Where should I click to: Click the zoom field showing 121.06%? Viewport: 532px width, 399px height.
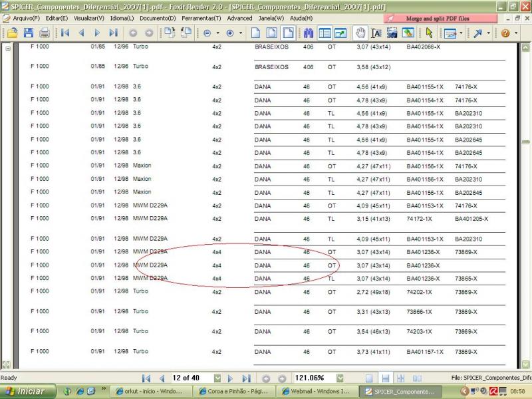(x=314, y=378)
